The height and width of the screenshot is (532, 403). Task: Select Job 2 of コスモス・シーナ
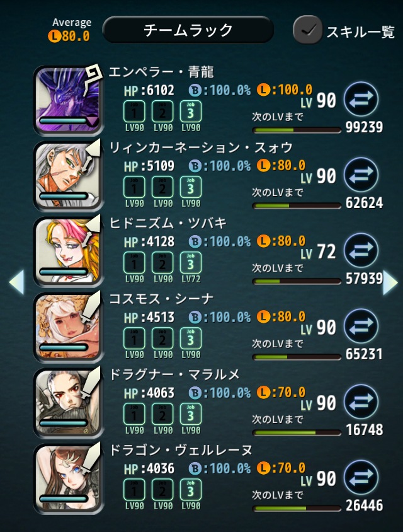tap(162, 338)
